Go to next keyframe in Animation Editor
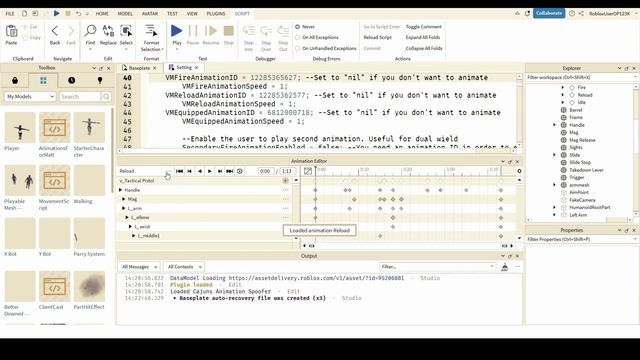640x360 pixels. (x=220, y=171)
